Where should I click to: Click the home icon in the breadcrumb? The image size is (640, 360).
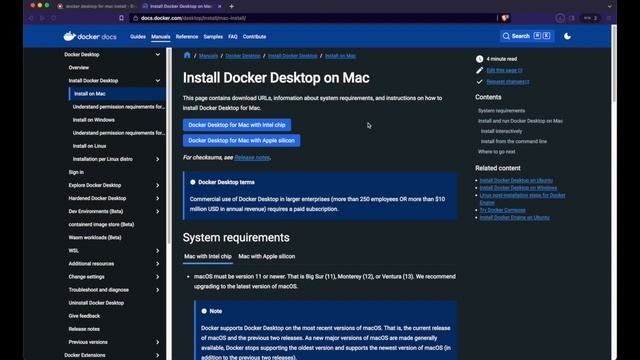pyautogui.click(x=187, y=56)
